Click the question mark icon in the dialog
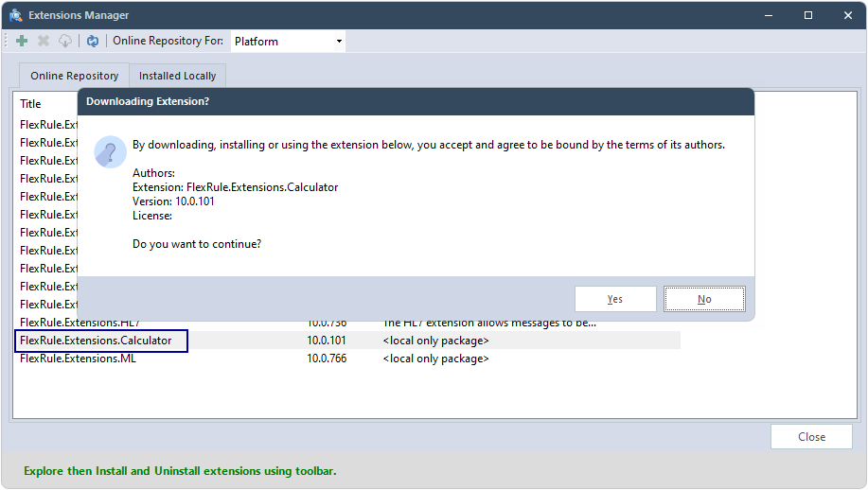 110,151
